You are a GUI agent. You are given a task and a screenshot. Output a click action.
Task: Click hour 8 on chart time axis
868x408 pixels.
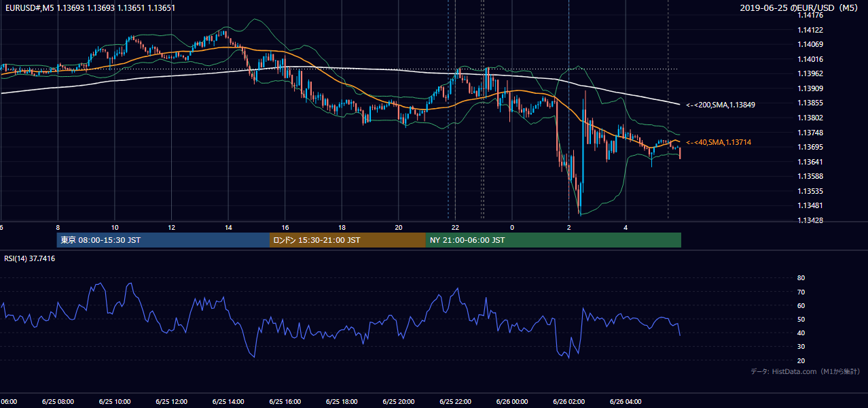(x=58, y=227)
